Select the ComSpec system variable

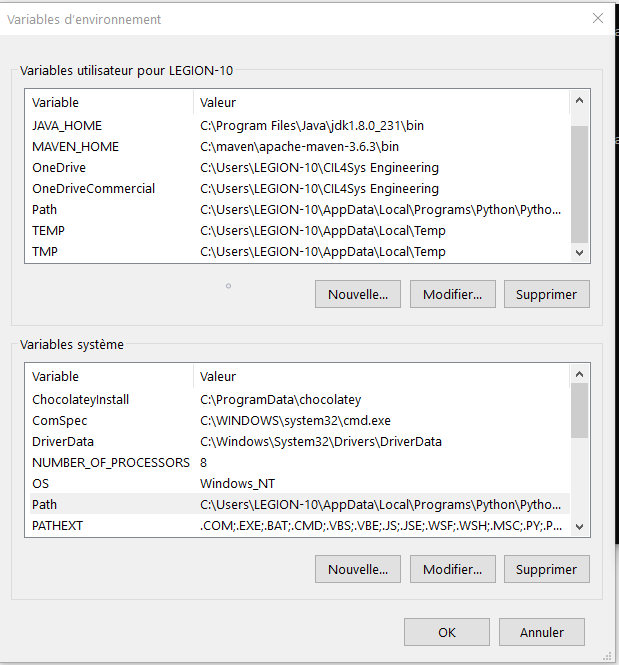(x=299, y=421)
